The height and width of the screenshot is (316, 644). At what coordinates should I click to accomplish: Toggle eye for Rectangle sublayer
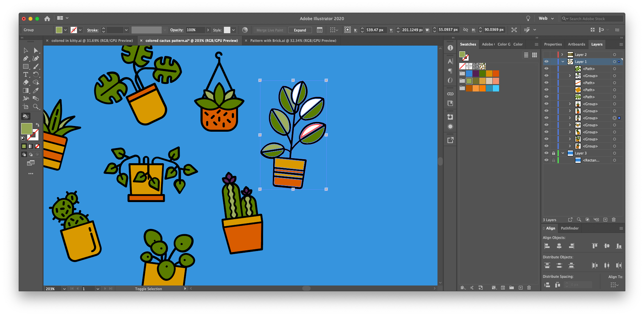(546, 160)
